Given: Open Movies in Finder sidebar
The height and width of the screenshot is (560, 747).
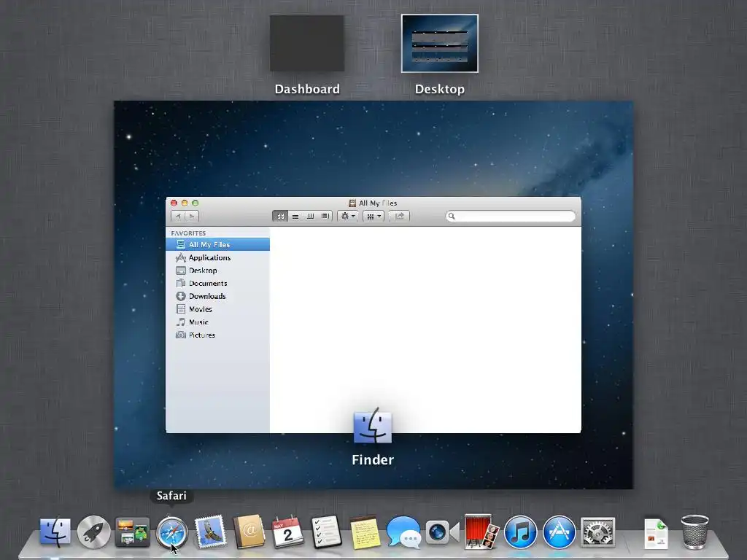Looking at the screenshot, I should [x=217, y=309].
